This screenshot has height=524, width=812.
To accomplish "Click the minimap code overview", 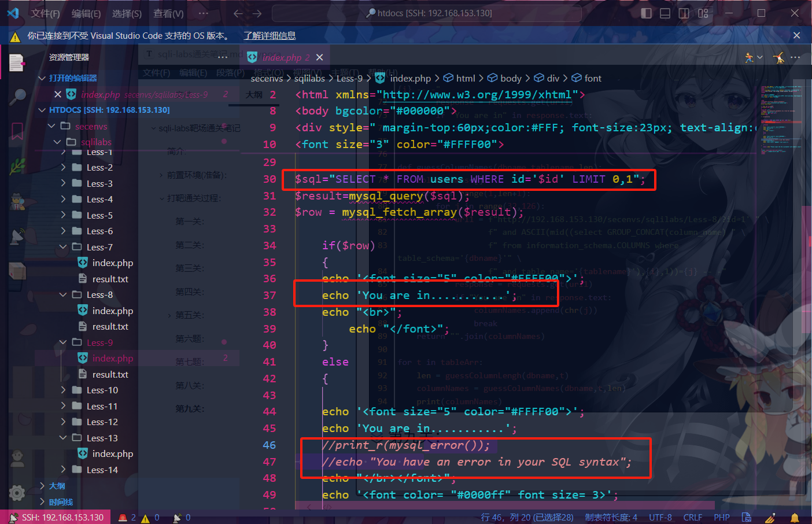I will (x=782, y=121).
